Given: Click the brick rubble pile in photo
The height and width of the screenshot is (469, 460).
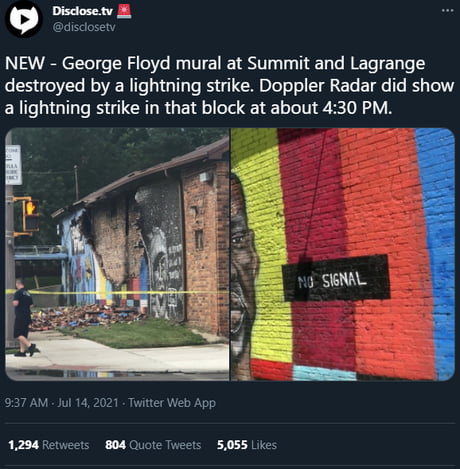Looking at the screenshot, I should point(87,317).
